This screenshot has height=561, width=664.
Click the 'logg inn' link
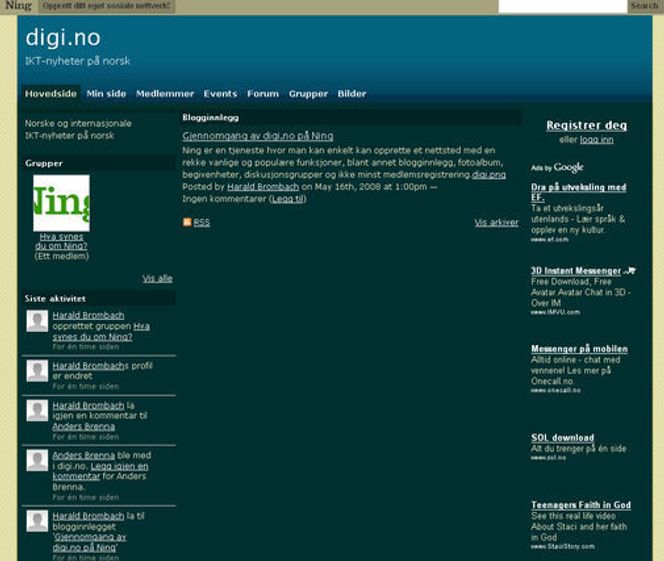597,140
